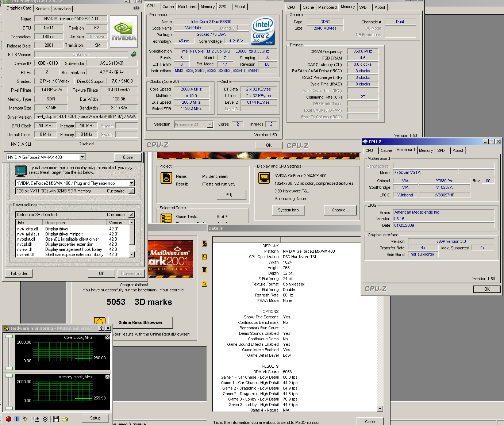The image size is (504, 425).
Task: Click the Tab order button
Action: click(x=19, y=273)
